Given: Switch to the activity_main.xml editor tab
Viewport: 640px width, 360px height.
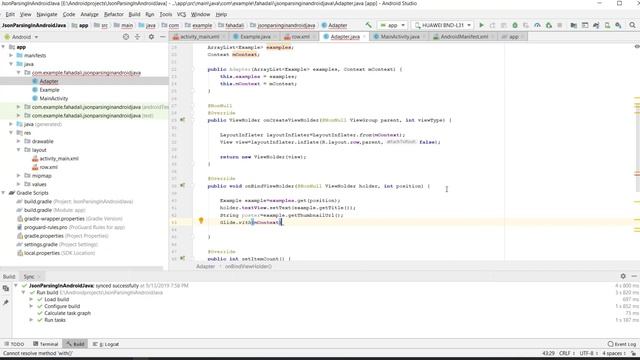Looking at the screenshot, I should coord(199,37).
